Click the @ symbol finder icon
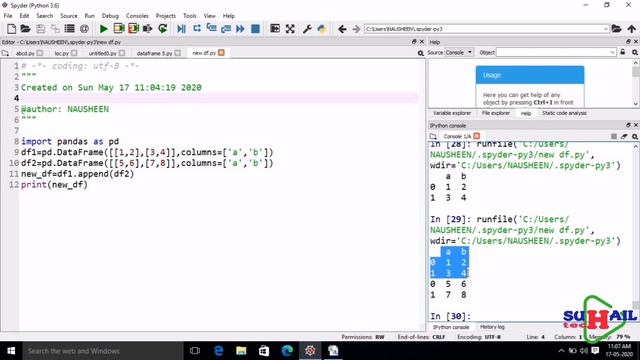Viewport: 640px width, 360px height. click(84, 29)
